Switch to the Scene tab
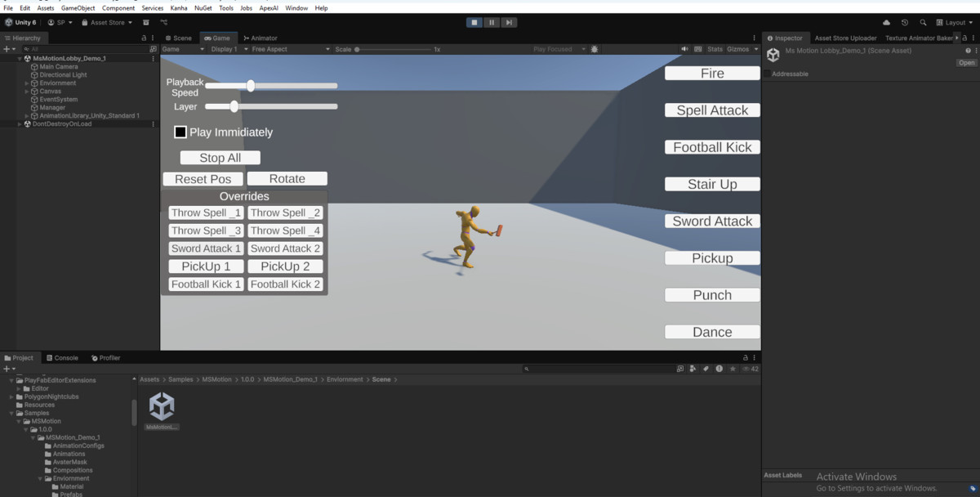 tap(178, 38)
